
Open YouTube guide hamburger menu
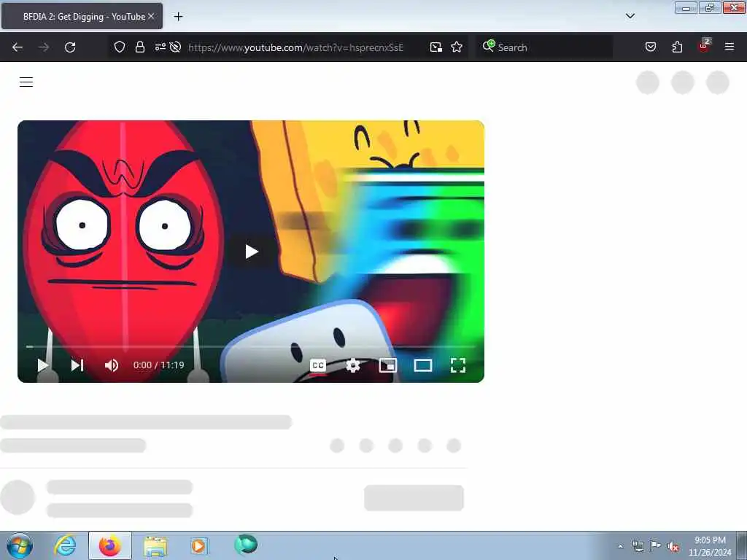26,82
